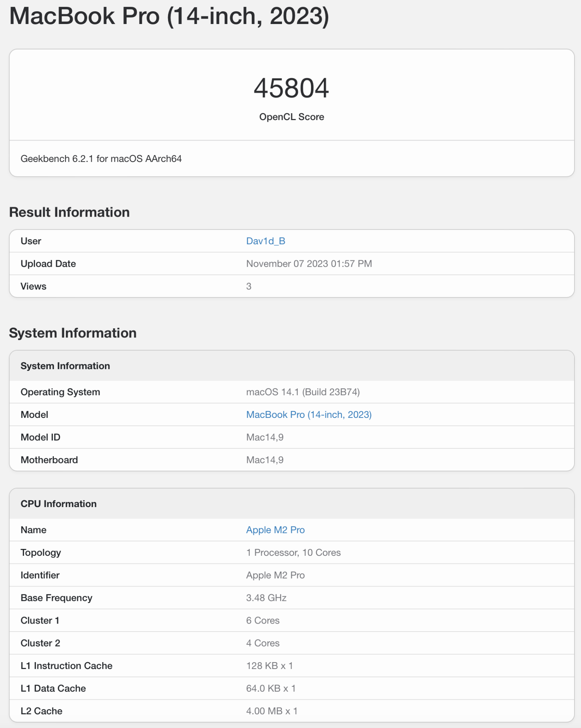The width and height of the screenshot is (581, 728).
Task: Click the page title 'MacBook Pro (14-inch, 2023)'
Action: (169, 16)
